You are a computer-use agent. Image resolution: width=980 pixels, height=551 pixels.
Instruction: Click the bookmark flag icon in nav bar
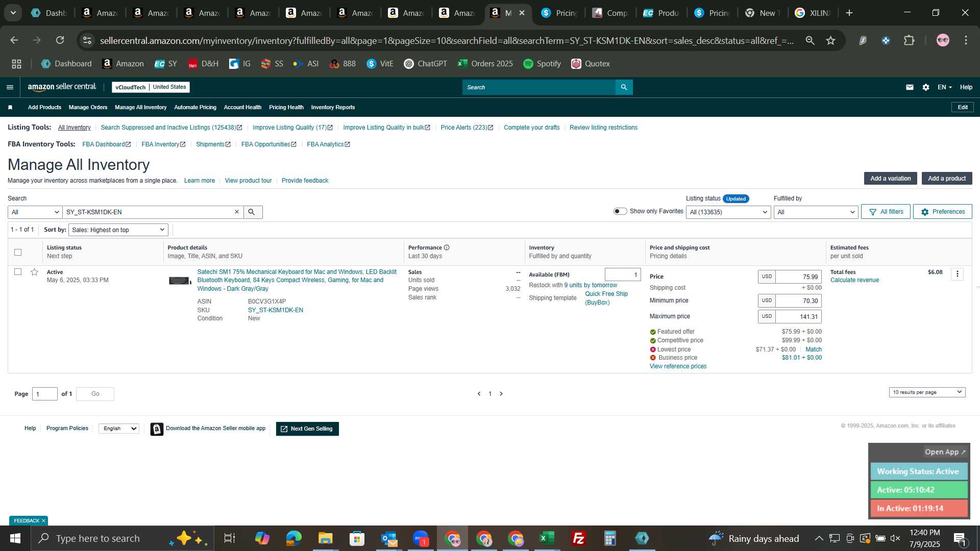pos(10,107)
